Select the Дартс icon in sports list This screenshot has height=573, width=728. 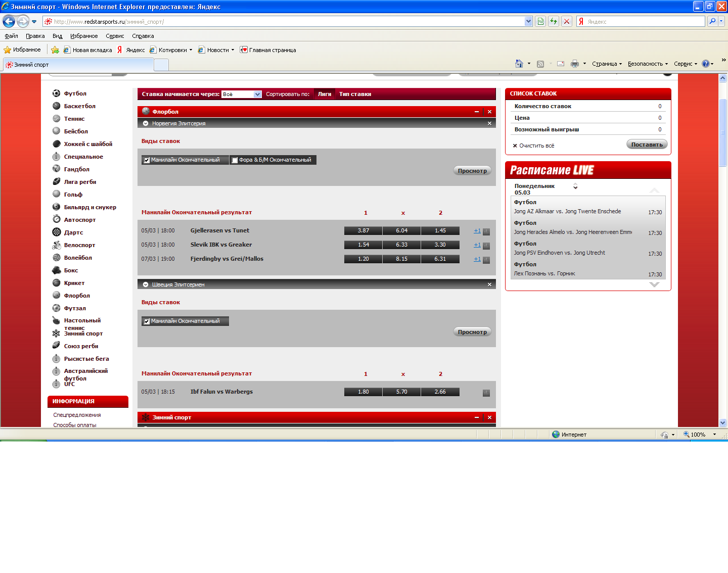click(56, 232)
